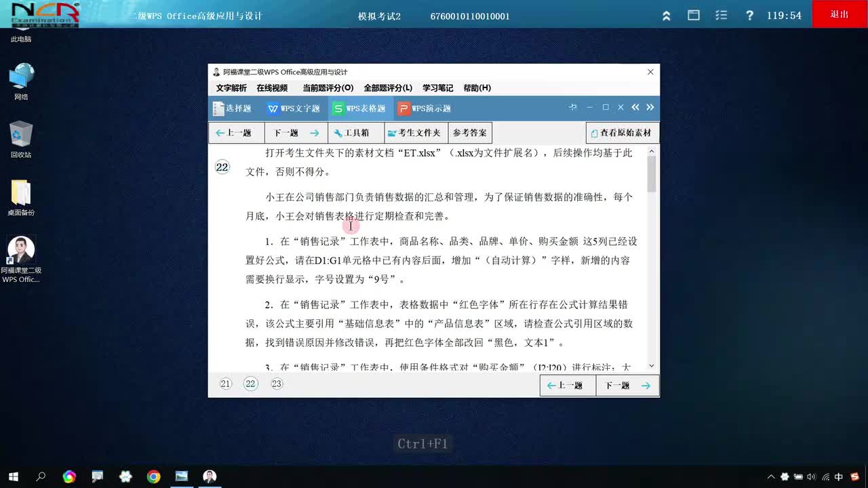Screen dimensions: 868x488
Task: Open the Windows Start menu
Action: click(13, 476)
